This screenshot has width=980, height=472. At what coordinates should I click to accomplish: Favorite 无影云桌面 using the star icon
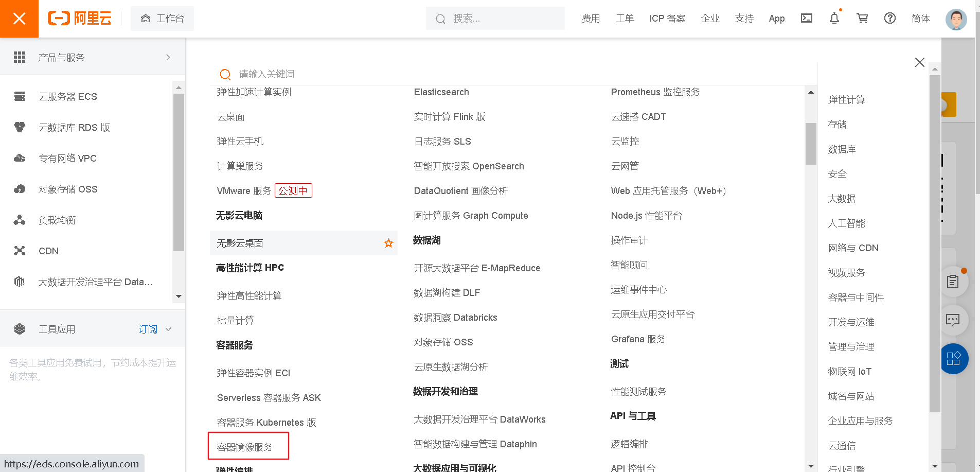tap(388, 243)
